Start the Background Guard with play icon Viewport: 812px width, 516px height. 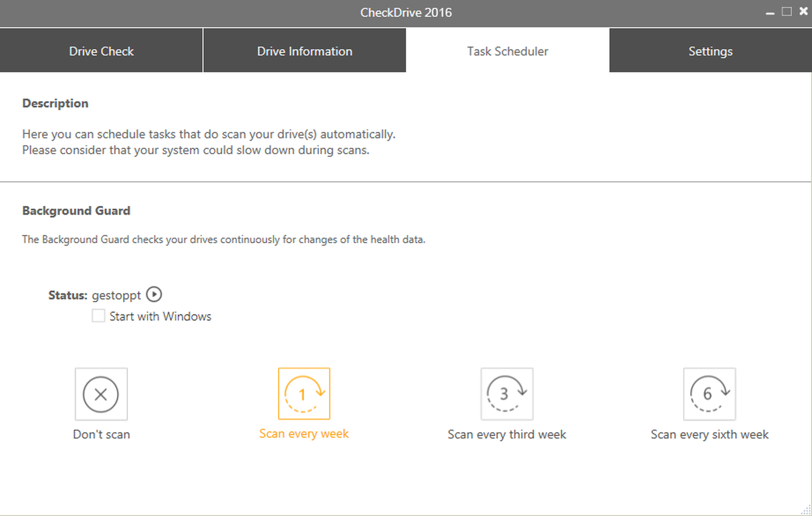154,294
